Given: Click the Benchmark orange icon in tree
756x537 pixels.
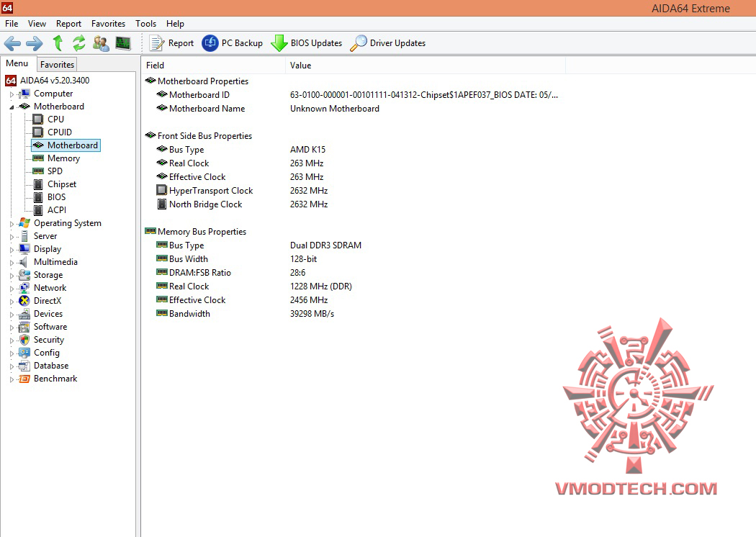Looking at the screenshot, I should (x=24, y=379).
